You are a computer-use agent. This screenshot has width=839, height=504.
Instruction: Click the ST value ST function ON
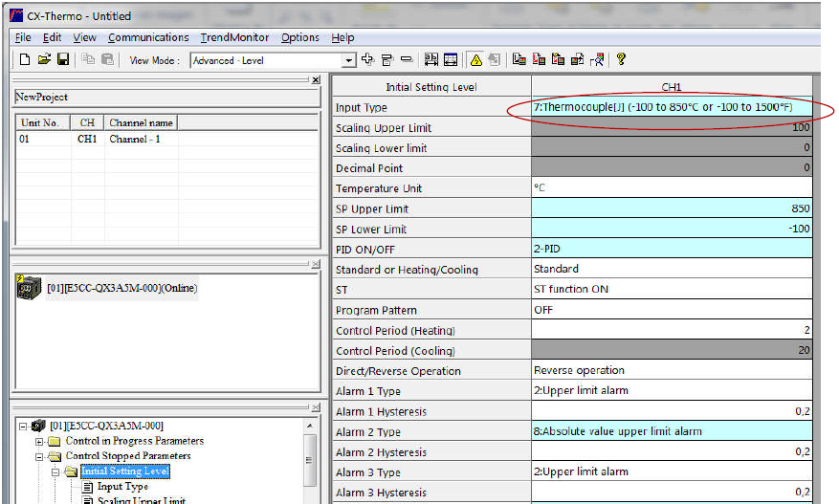pyautogui.click(x=672, y=290)
